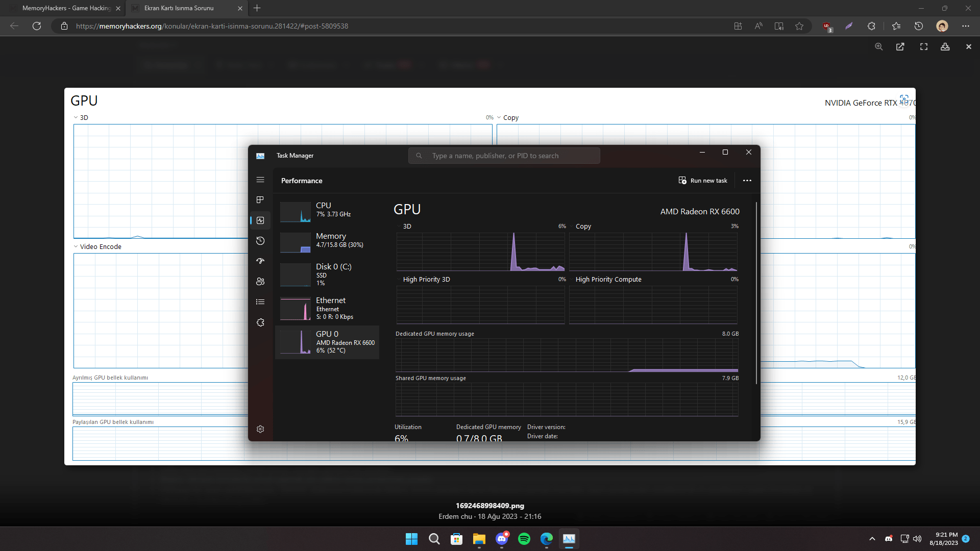
Task: Open browser history icon
Action: point(919,26)
